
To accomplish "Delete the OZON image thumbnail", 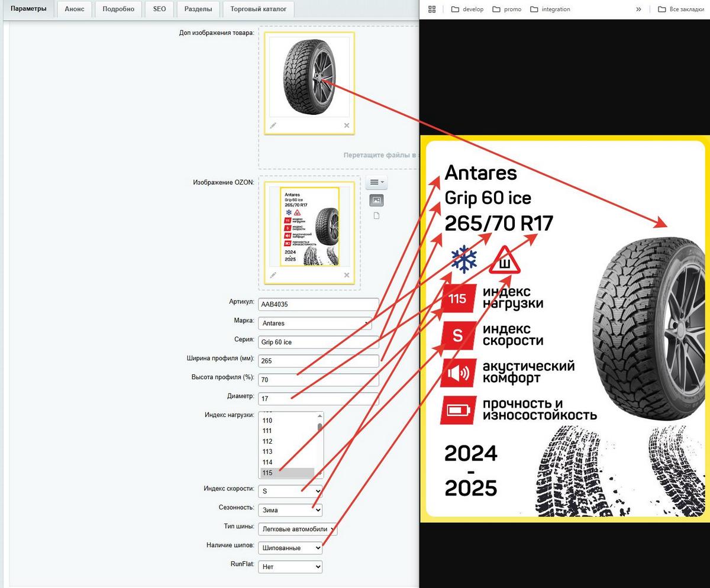I will click(x=347, y=275).
